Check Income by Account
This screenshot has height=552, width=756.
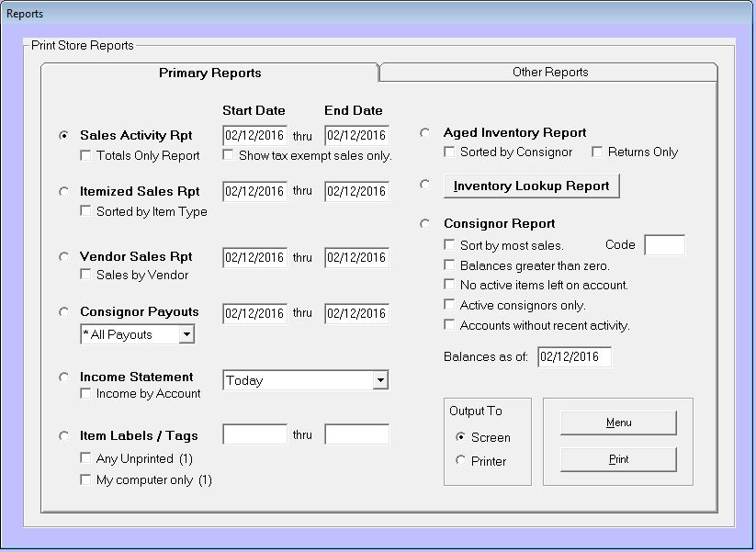[x=85, y=393]
